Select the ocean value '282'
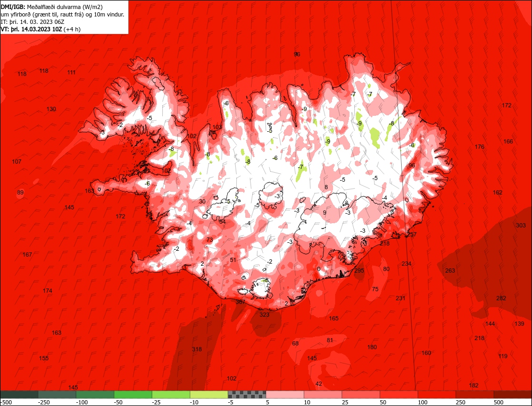Image resolution: width=532 pixels, height=406 pixels. pos(501,298)
